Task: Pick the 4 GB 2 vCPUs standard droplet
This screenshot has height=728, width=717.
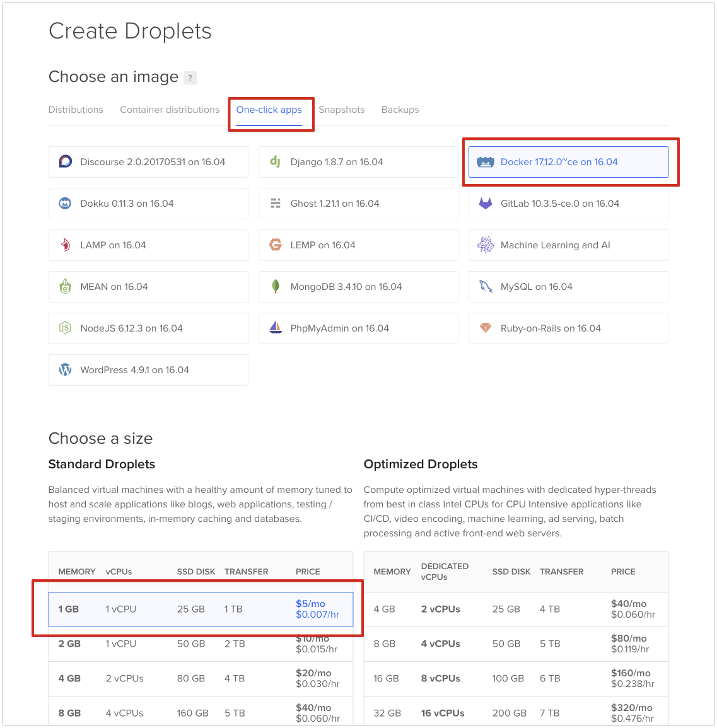Action: pyautogui.click(x=201, y=679)
